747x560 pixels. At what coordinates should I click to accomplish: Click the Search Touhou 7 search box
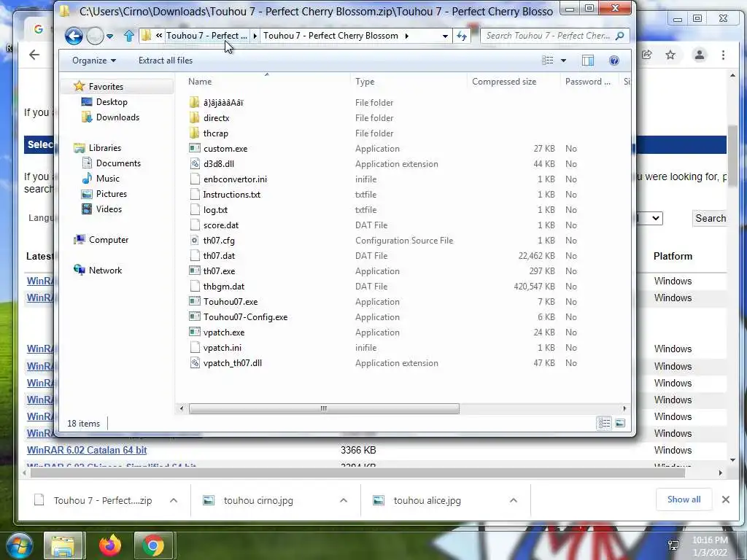[x=554, y=36]
